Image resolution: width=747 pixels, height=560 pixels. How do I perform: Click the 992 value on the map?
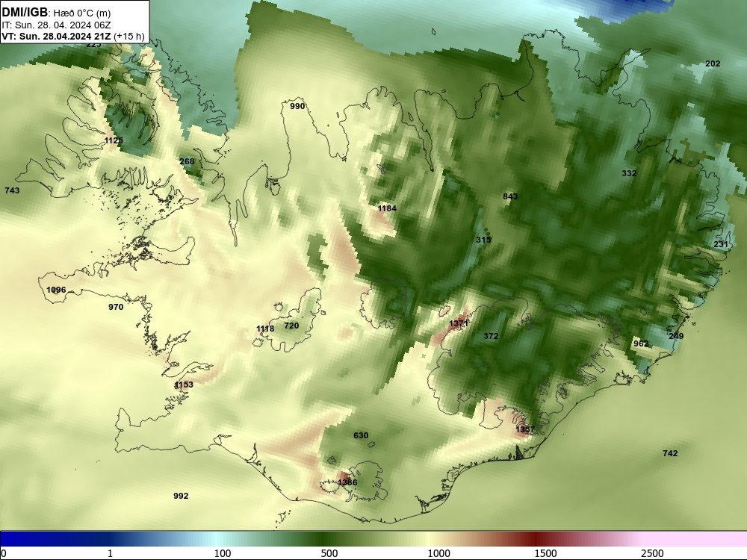pyautogui.click(x=181, y=496)
